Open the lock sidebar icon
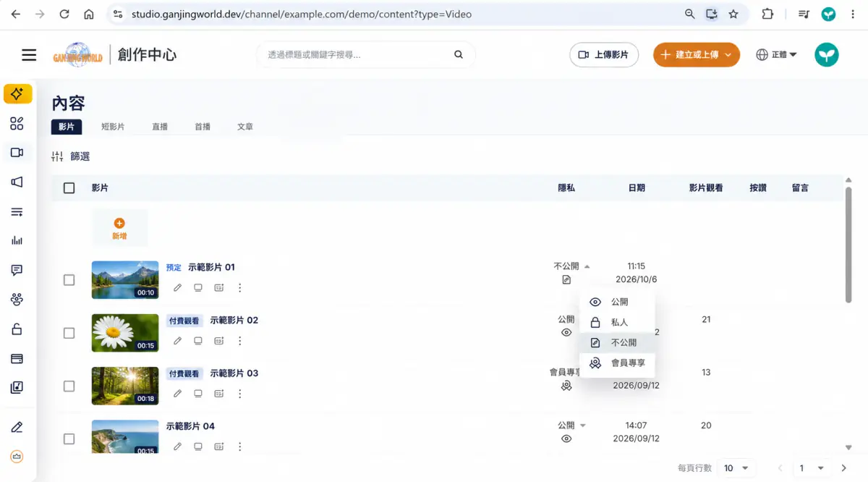Image resolution: width=868 pixels, height=482 pixels. click(x=17, y=329)
